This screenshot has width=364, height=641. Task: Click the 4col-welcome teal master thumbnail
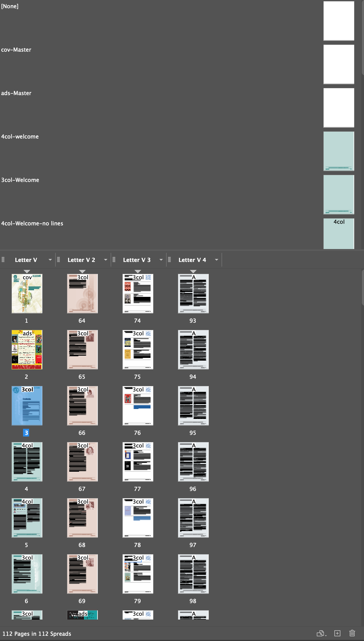[x=339, y=151]
